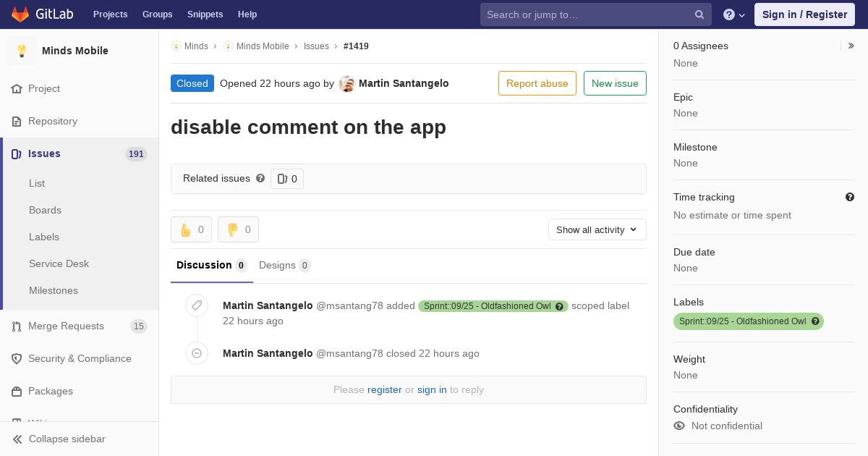
Task: Open Sprint::09/25 label in activity note
Action: tap(487, 306)
